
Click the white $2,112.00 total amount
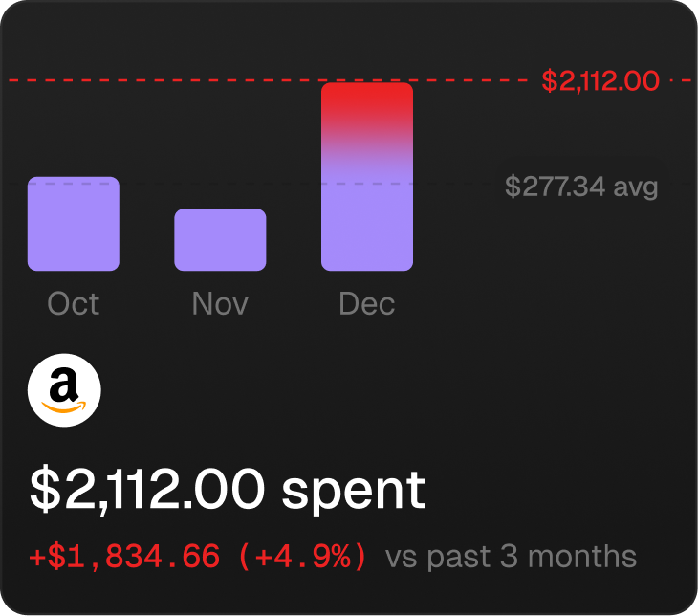pyautogui.click(x=147, y=490)
